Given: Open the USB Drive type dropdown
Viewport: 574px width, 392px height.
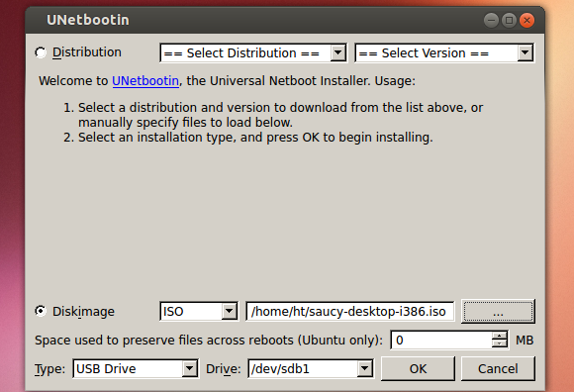Looking at the screenshot, I should 136,368.
